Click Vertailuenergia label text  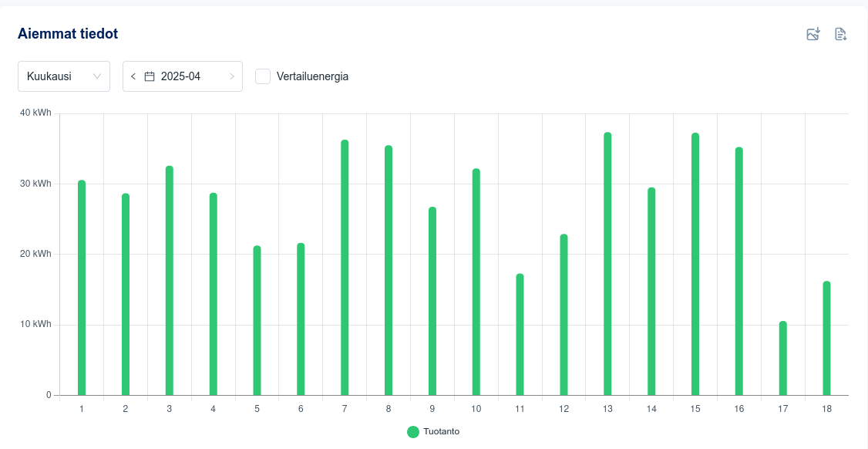[312, 76]
